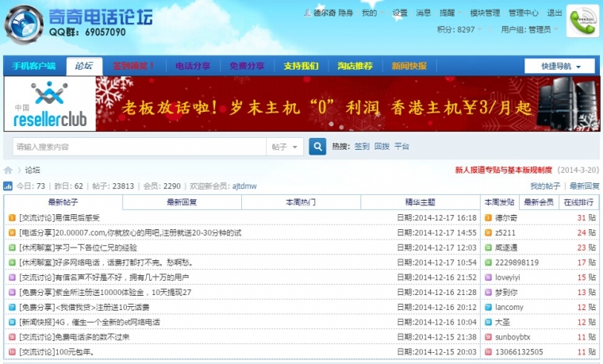Click the 退出 logout link
The height and width of the screenshot is (364, 603).
[555, 13]
